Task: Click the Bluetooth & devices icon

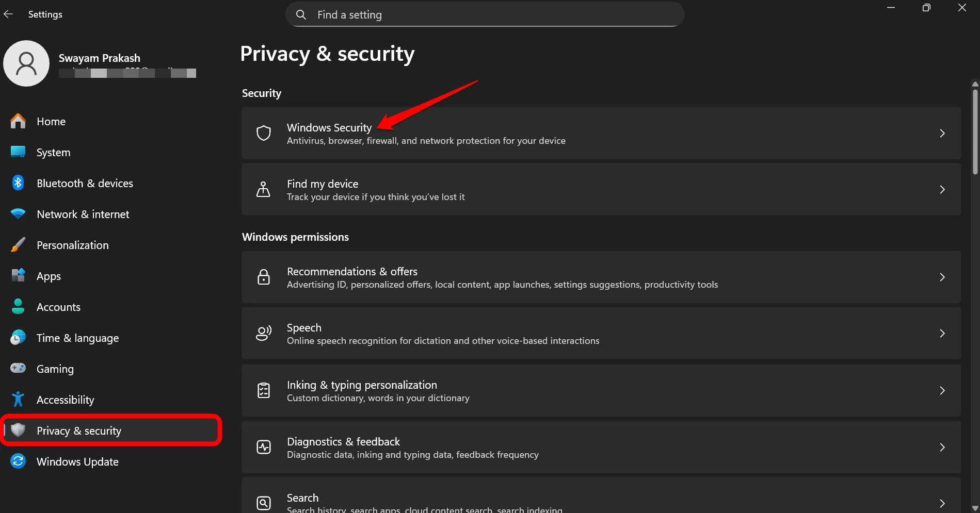Action: (x=18, y=183)
